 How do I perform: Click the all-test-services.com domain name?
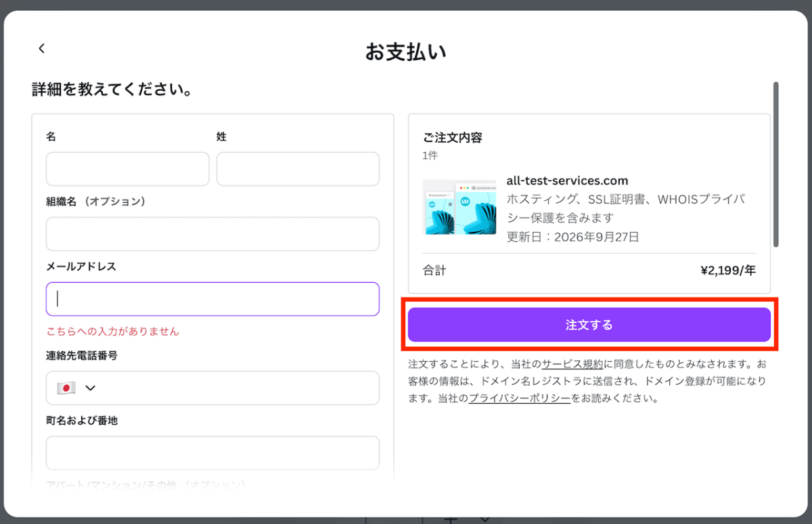[x=567, y=181]
